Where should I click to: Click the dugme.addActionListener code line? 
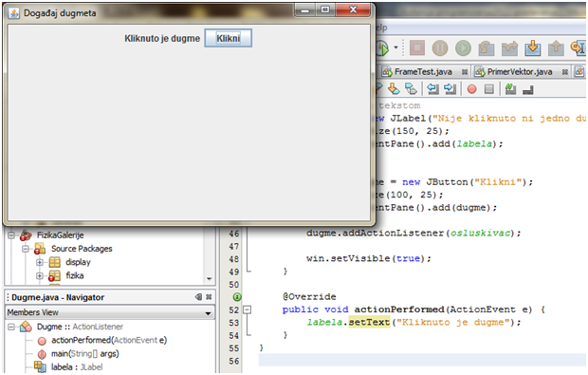click(x=413, y=234)
